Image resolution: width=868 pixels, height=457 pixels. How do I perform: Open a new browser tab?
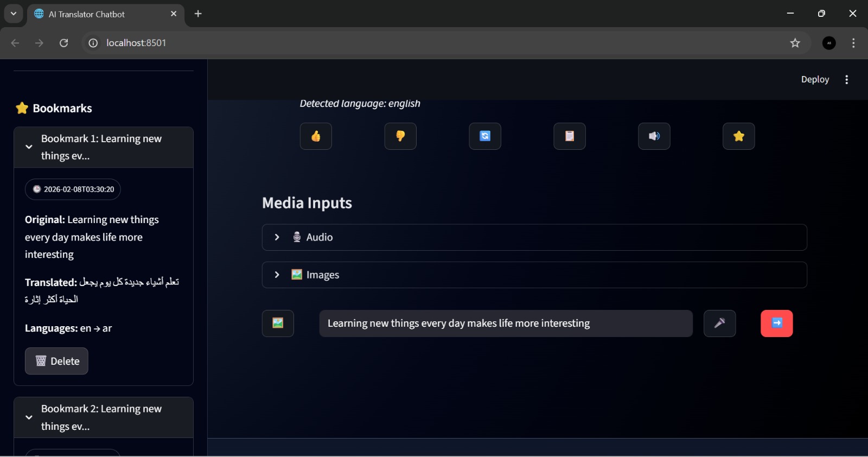tap(198, 14)
